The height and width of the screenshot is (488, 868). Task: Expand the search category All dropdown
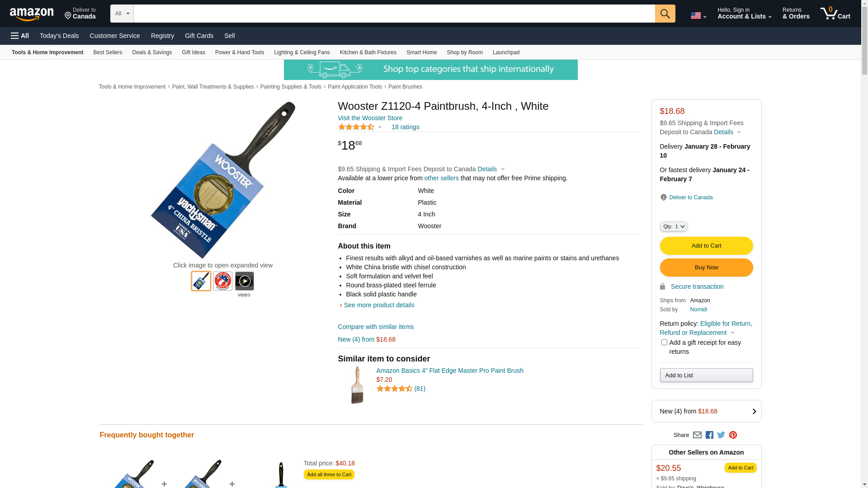pyautogui.click(x=122, y=14)
